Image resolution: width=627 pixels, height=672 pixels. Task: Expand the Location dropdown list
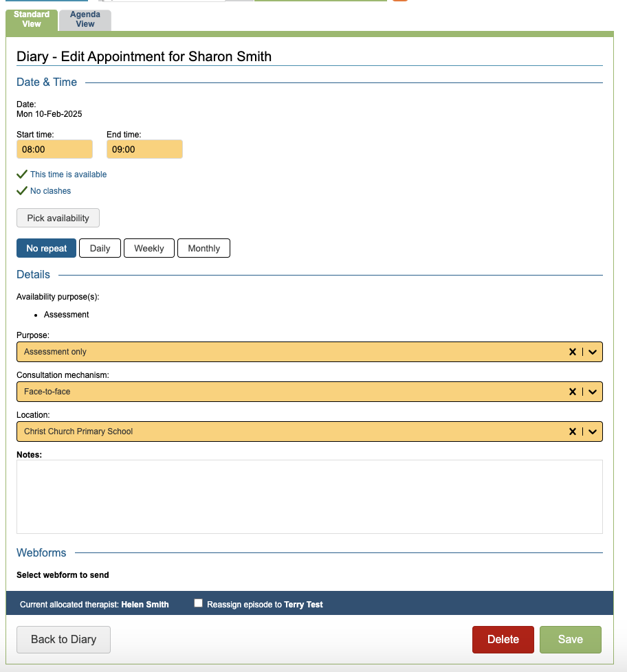593,432
